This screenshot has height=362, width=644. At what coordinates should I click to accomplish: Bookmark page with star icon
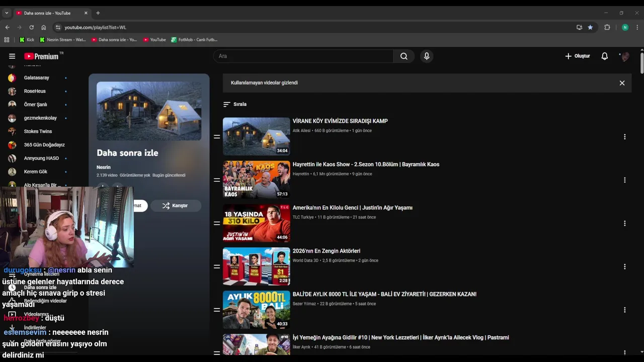pyautogui.click(x=590, y=27)
